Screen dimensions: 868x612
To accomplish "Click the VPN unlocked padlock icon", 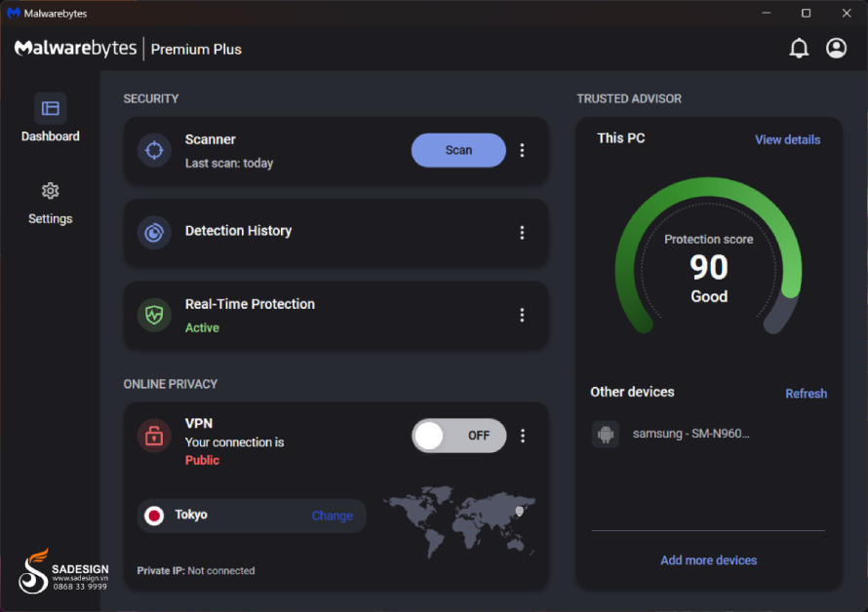I will (x=154, y=436).
